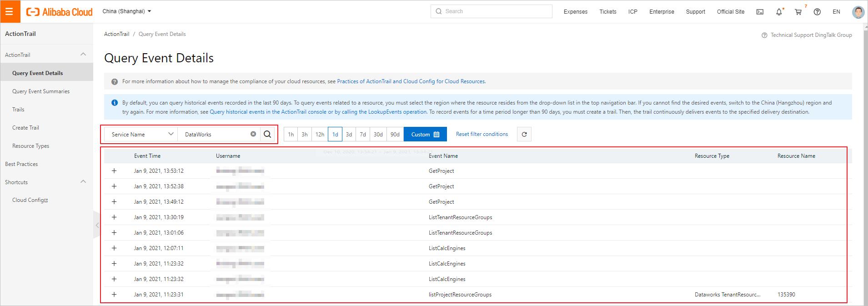Clear the DataWorks filter value
868x306 pixels.
(x=253, y=134)
